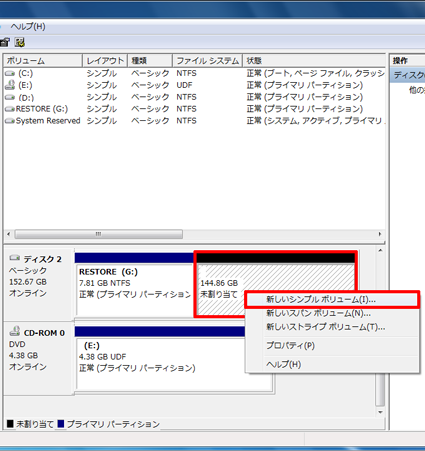Sort by レイアウト column header
The height and width of the screenshot is (451, 425).
point(105,61)
